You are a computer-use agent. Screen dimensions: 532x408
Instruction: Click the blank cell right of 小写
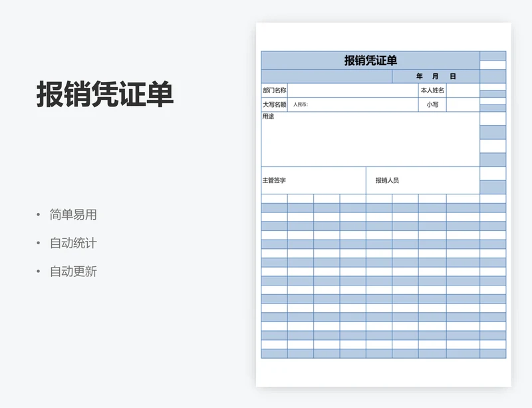(x=463, y=104)
